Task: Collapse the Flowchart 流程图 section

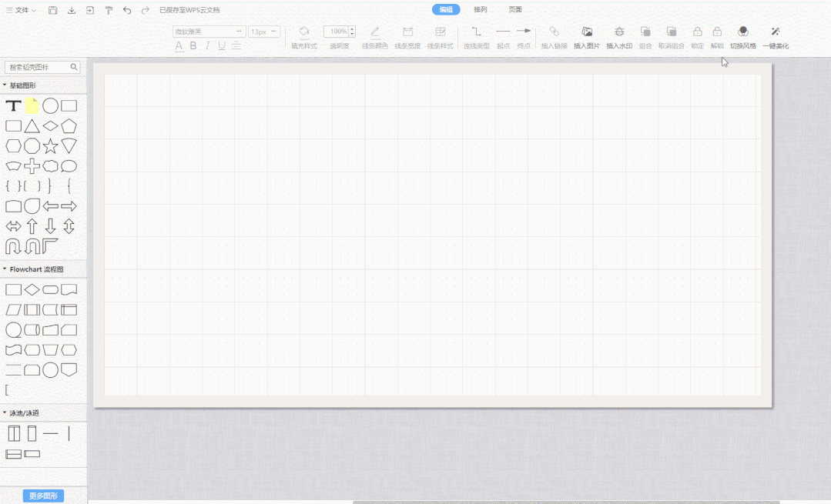Action: point(5,269)
